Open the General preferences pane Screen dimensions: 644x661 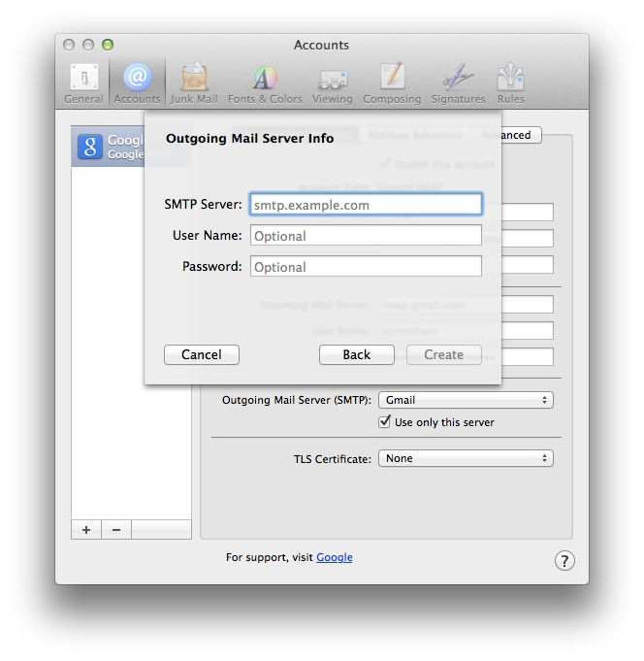[83, 83]
